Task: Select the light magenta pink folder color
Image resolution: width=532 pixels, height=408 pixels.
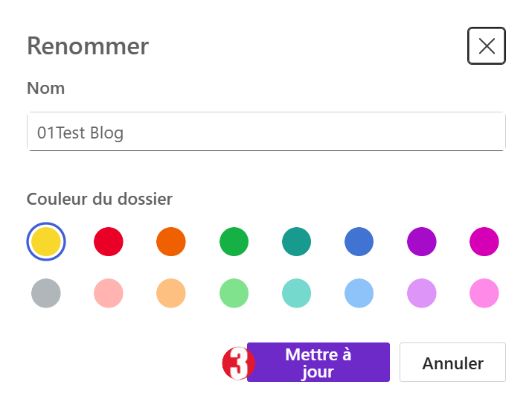Action: point(484,293)
